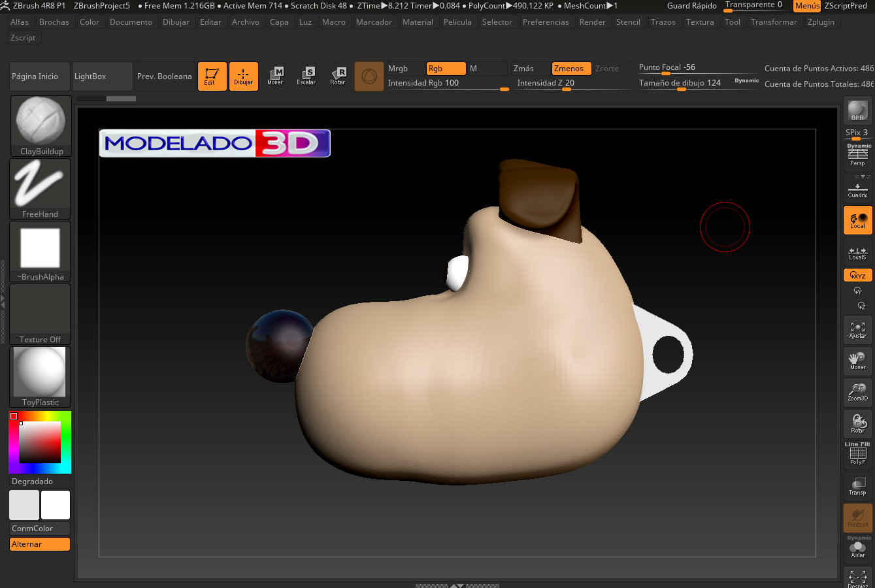Open the Preferencias menu
The height and width of the screenshot is (588, 875).
pos(546,22)
